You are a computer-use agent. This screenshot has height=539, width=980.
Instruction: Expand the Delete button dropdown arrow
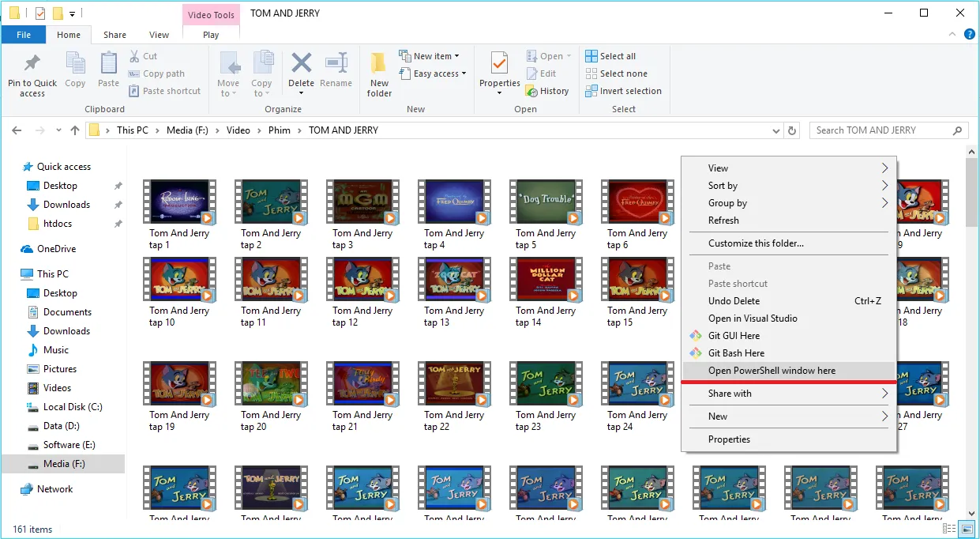[301, 93]
